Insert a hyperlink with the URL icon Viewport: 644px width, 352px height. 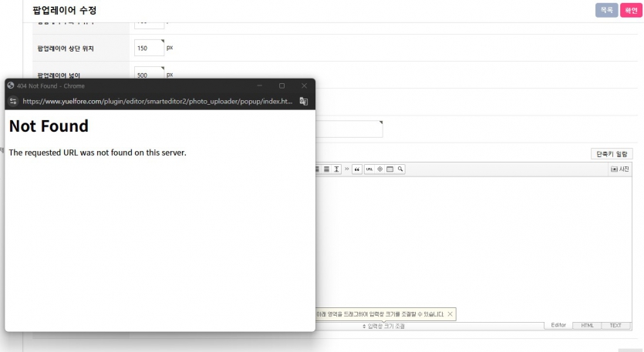[x=369, y=169]
